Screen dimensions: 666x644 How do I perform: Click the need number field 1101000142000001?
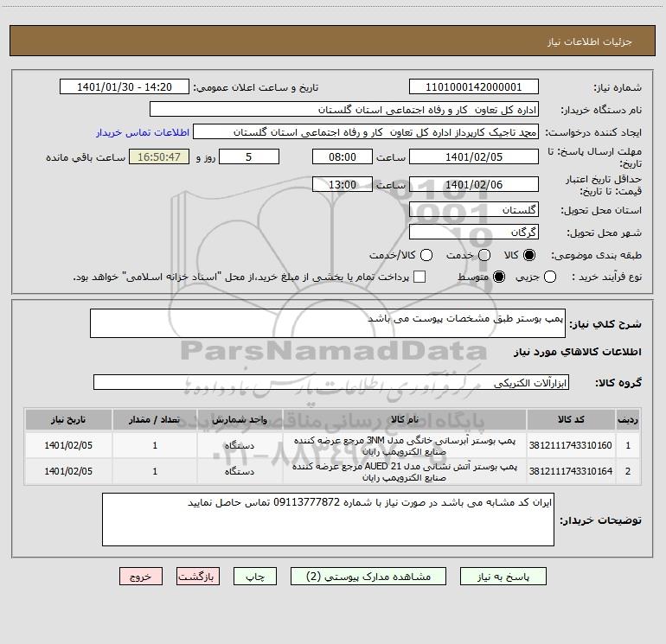[x=474, y=86]
